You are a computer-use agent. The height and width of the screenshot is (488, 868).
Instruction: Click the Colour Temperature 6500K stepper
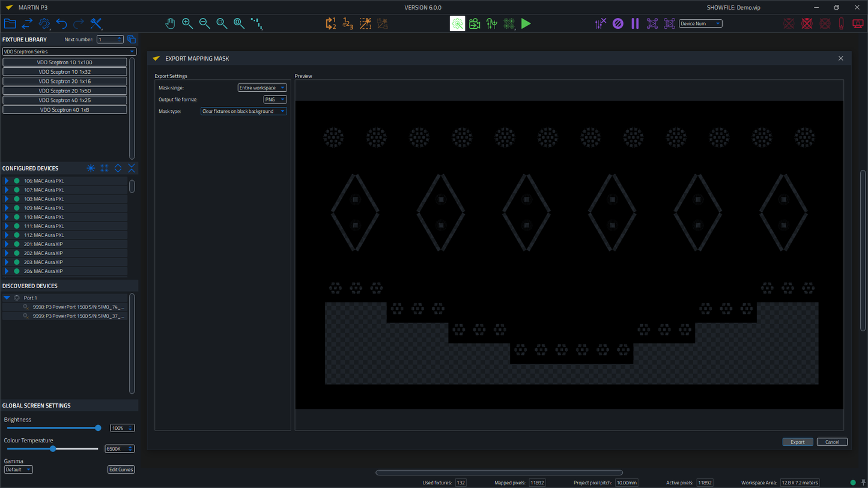[120, 448]
